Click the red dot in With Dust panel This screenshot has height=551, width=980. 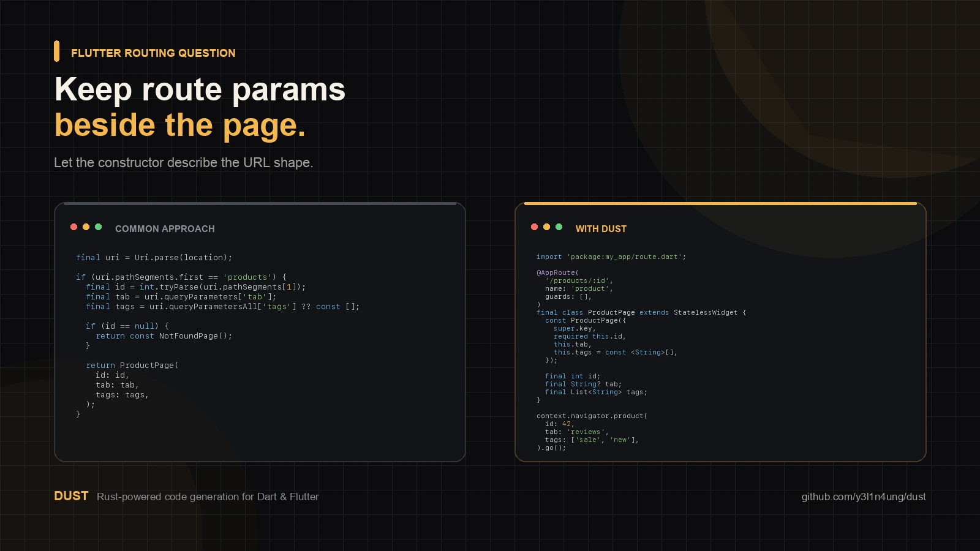coord(534,227)
